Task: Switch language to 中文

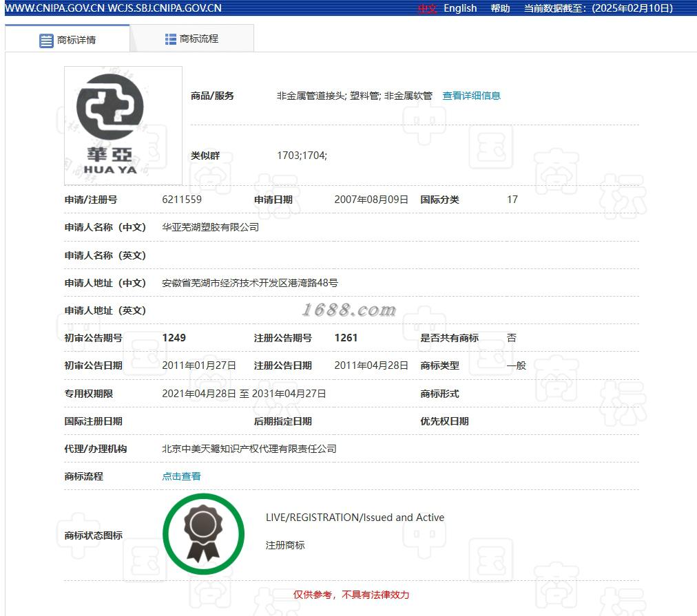Action: coord(428,8)
